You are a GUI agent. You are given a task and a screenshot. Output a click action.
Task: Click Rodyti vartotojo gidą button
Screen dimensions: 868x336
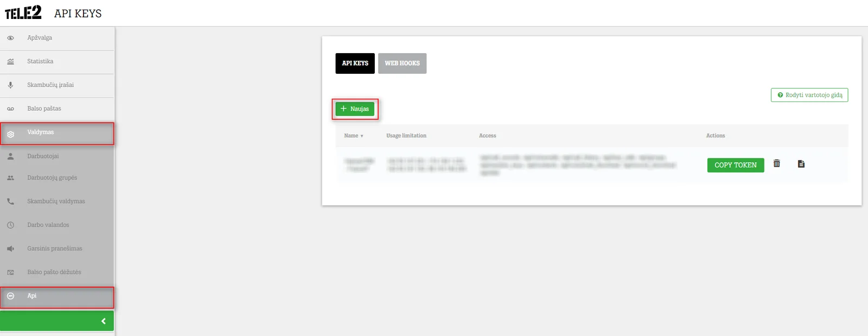point(809,95)
